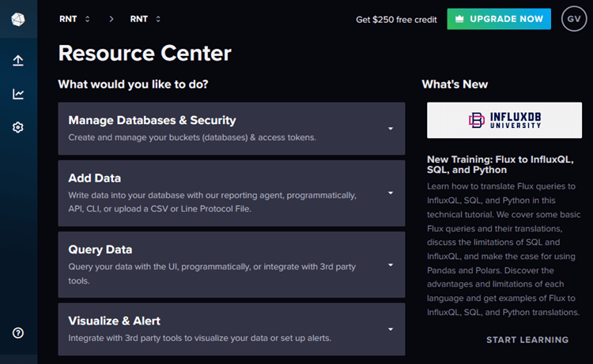Expand the Visualize & Alert panel caret

coord(391,329)
